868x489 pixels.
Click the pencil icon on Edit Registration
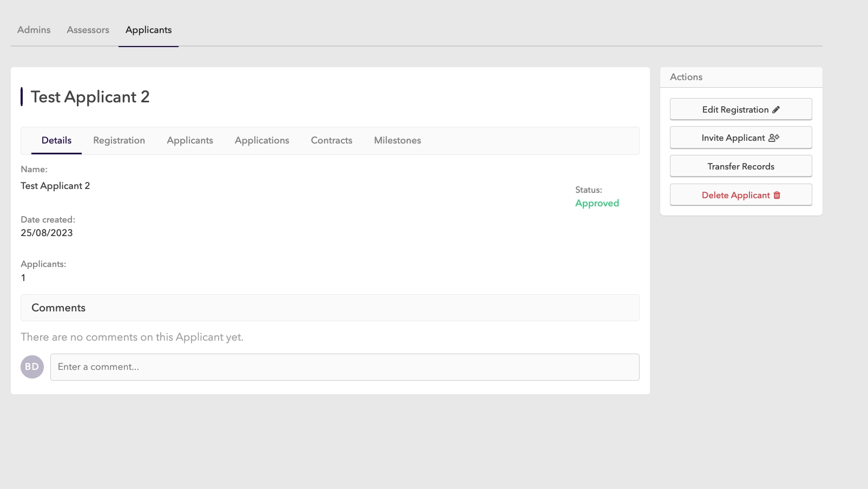(x=776, y=109)
